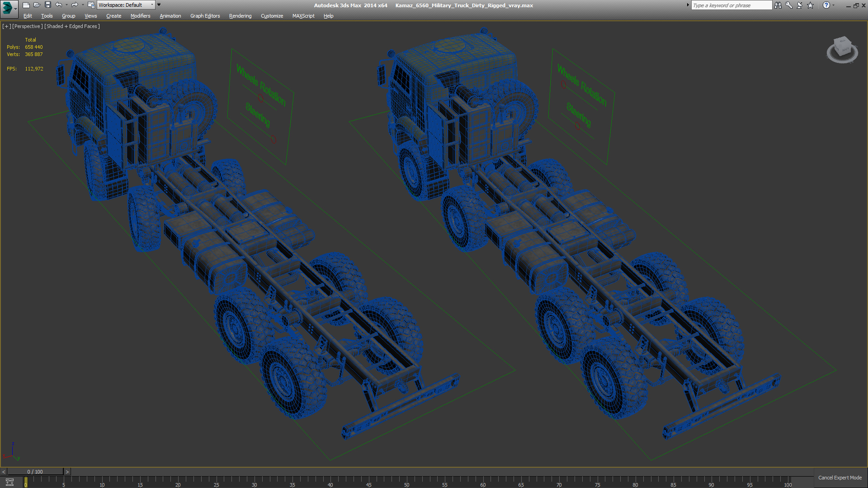This screenshot has width=868, height=488.
Task: Click the Verts count 365 887
Action: coord(34,54)
